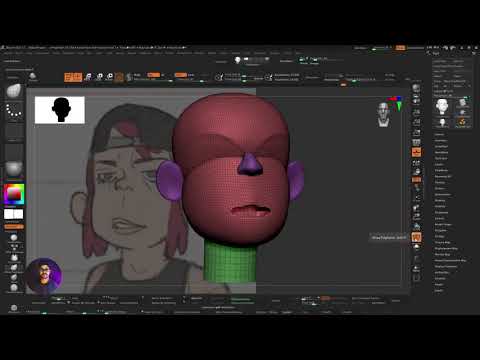
Task: Click the Focal Shift circle icon in top shelf
Action: (x=219, y=77)
